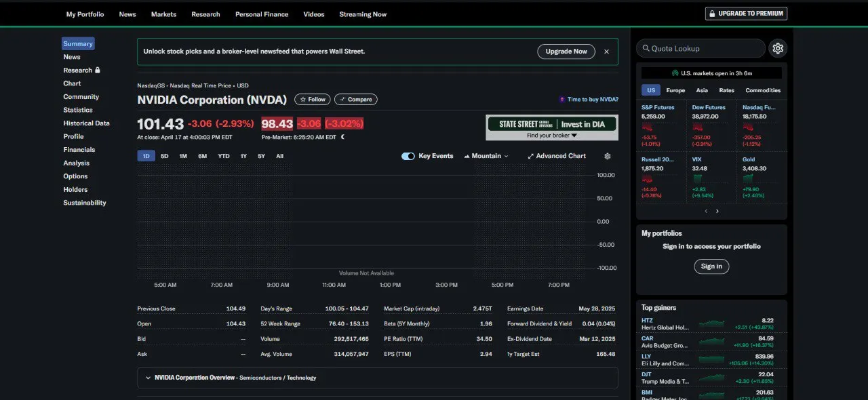Open the Chart sidebar section
The width and height of the screenshot is (868, 400).
72,83
